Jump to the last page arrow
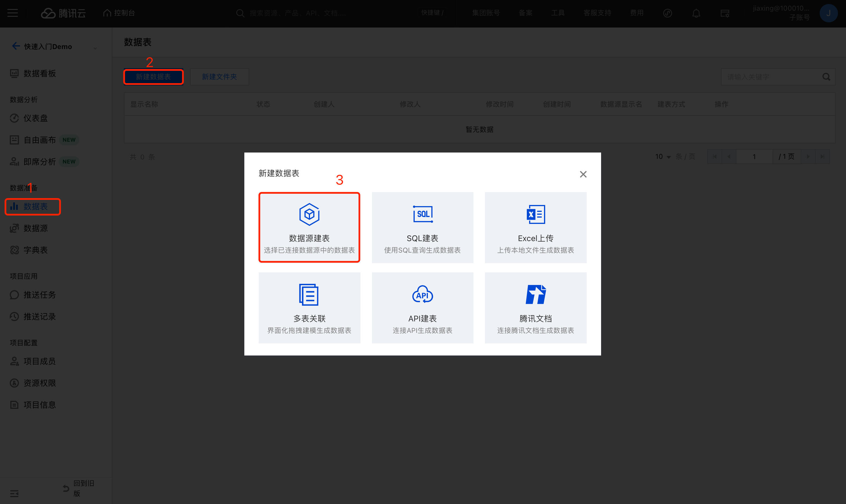 (x=822, y=157)
